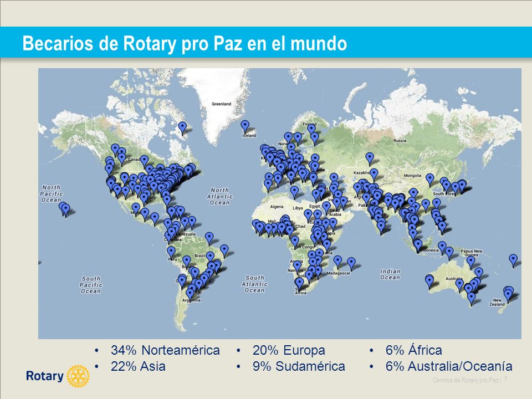
Task: Click the pin in Papua New Guinea
Action: [471, 262]
